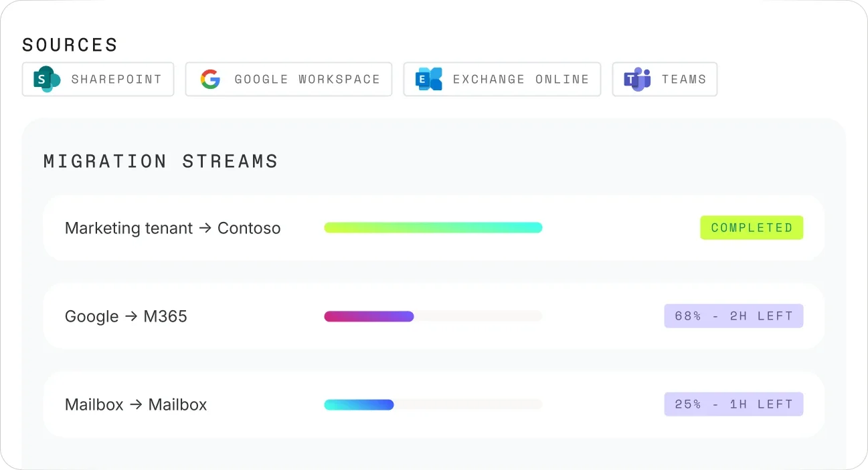Click the SOURCES heading

coord(70,45)
